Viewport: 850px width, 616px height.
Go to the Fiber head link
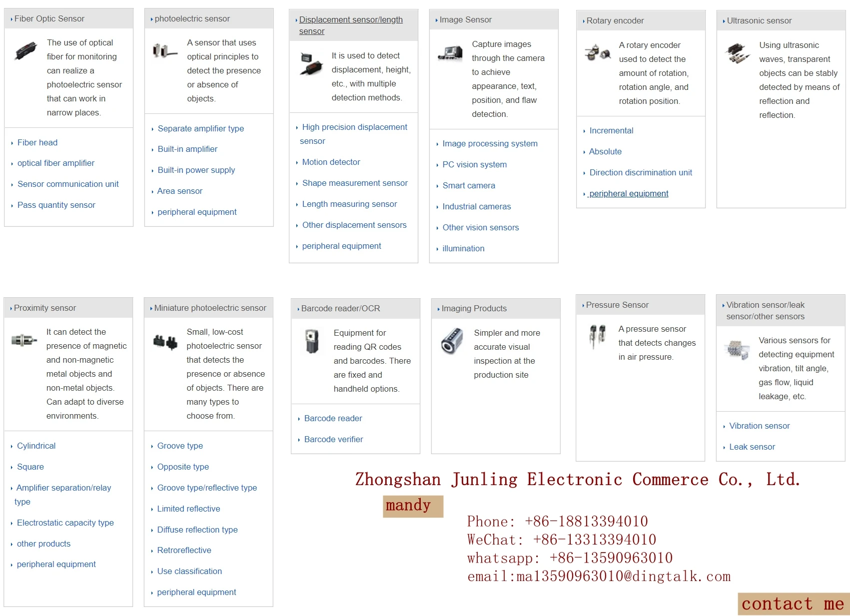pyautogui.click(x=37, y=142)
